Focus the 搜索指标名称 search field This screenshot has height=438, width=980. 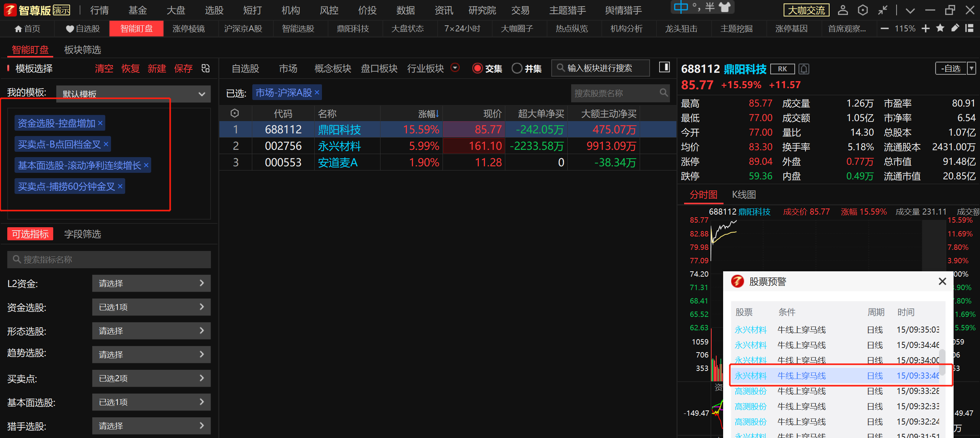[x=109, y=259]
